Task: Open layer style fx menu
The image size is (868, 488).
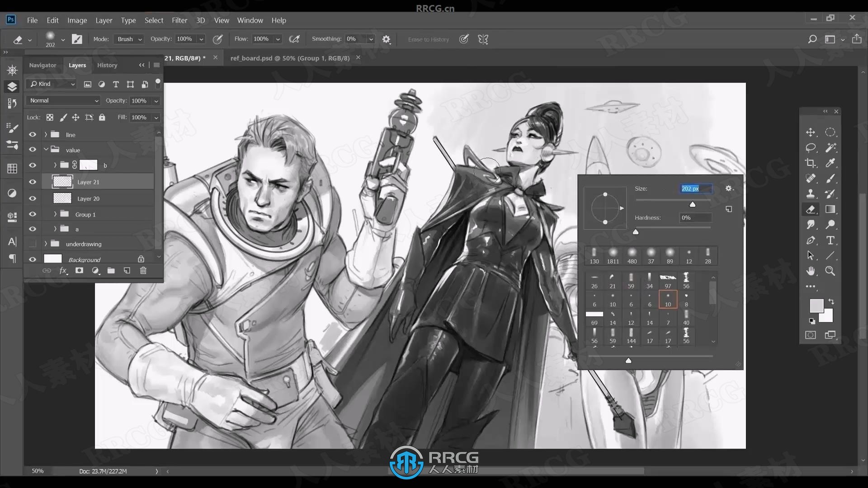Action: pyautogui.click(x=63, y=271)
